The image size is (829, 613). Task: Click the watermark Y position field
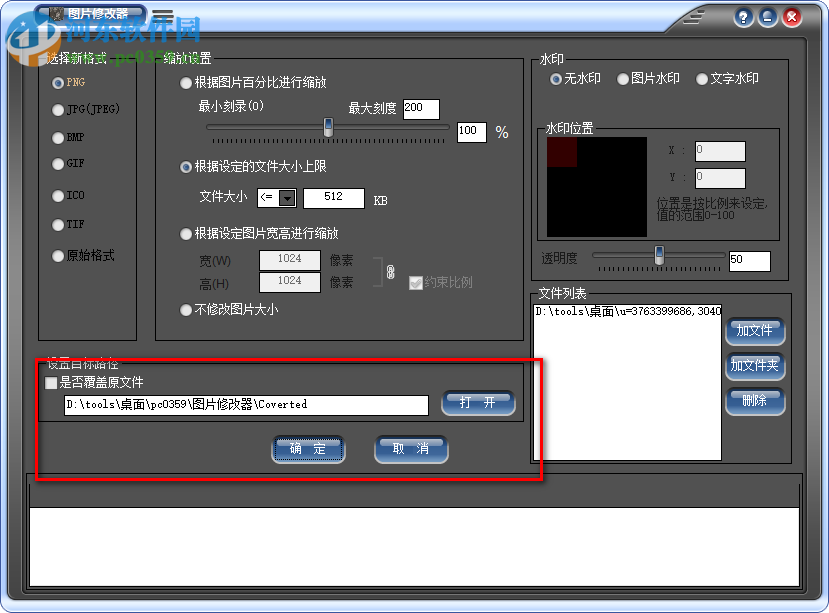click(720, 178)
